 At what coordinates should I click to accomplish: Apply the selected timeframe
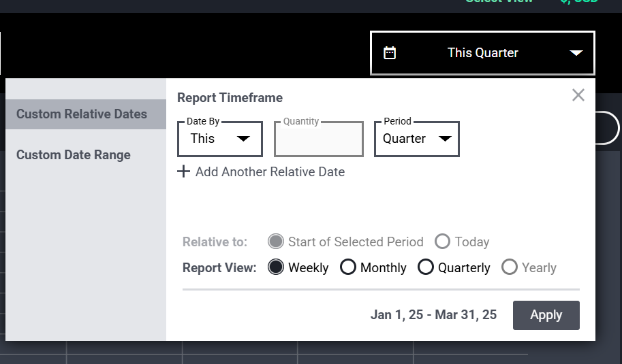[x=546, y=315]
